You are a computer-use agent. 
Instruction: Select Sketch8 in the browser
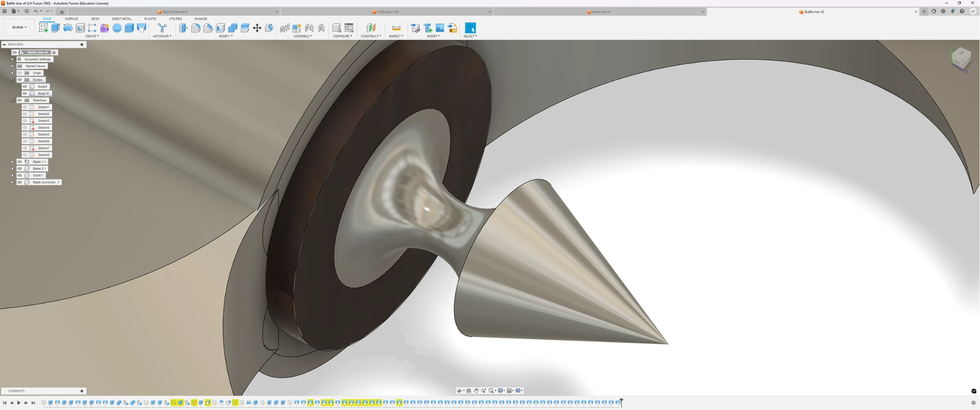click(44, 155)
